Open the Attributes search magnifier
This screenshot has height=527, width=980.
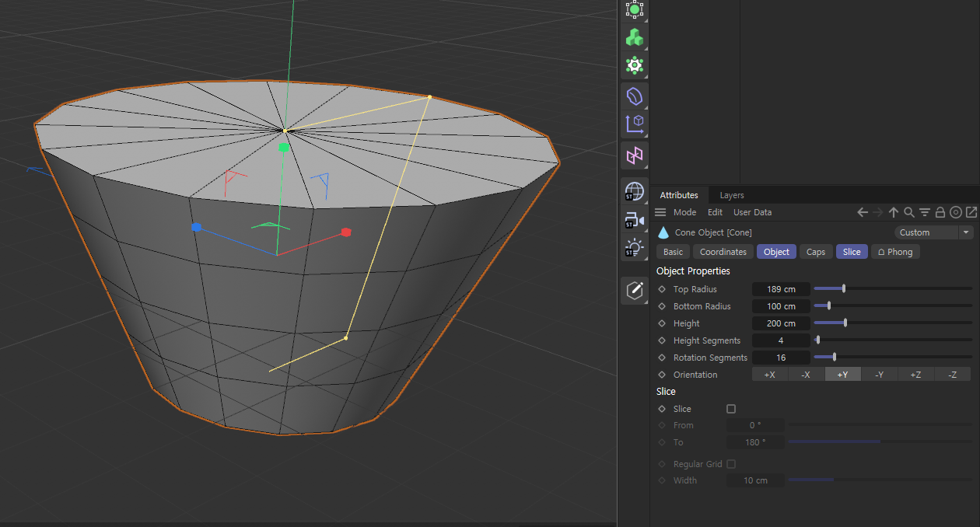tap(909, 212)
